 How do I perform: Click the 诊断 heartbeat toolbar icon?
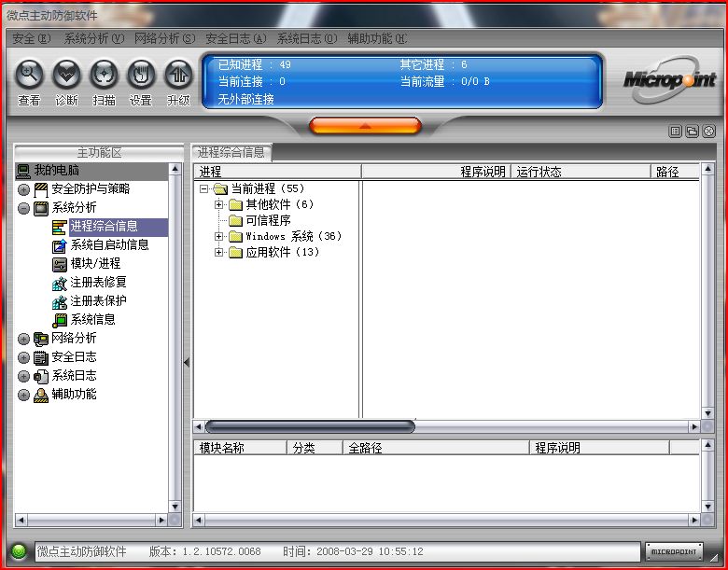66,75
